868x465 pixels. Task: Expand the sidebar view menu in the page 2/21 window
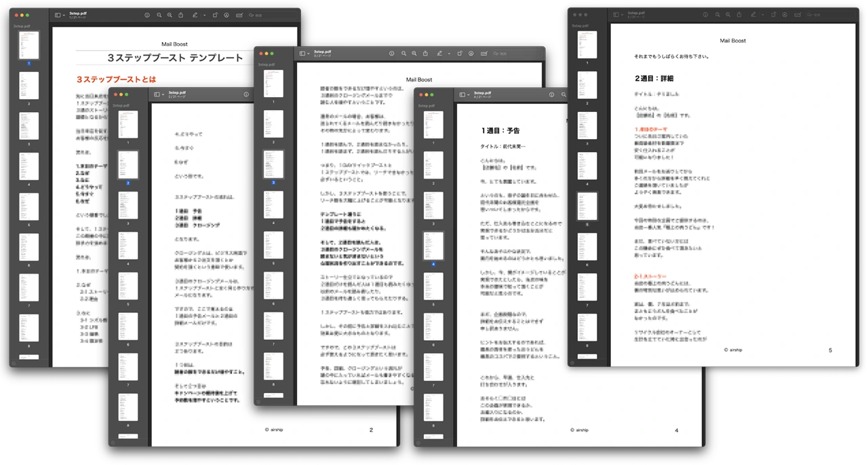click(163, 94)
